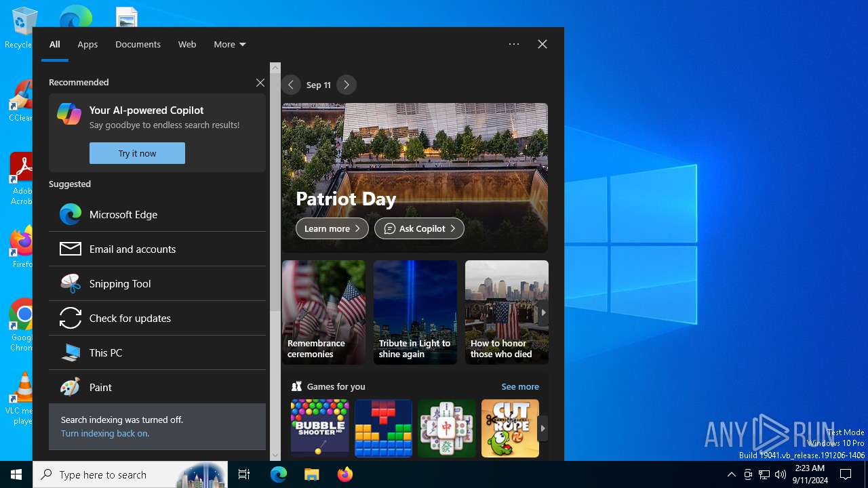Image resolution: width=868 pixels, height=488 pixels.
Task: Click Turn indexing back on link
Action: [105, 433]
